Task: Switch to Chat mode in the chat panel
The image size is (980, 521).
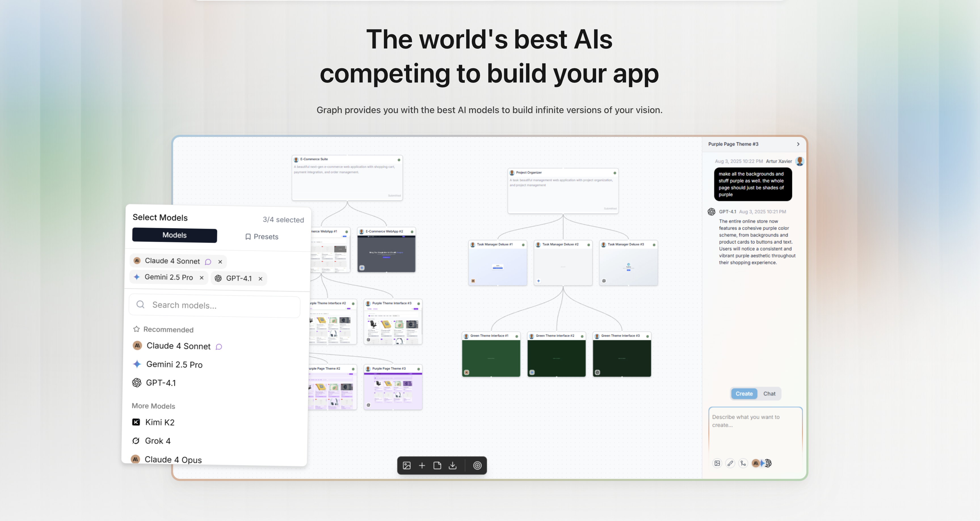Action: 769,394
